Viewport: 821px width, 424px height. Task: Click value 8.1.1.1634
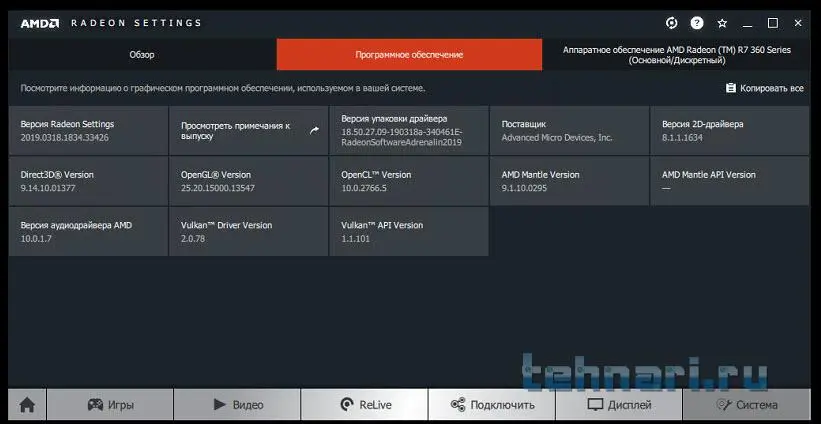click(682, 138)
